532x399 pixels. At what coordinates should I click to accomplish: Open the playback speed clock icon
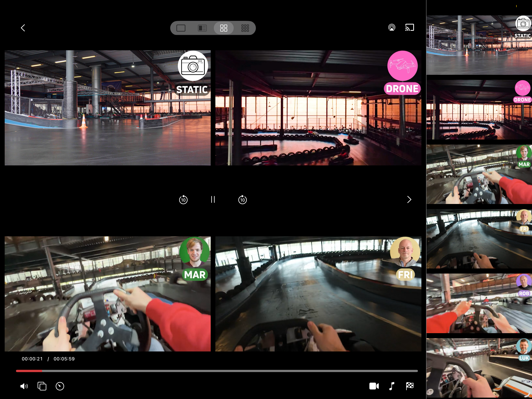coord(60,386)
